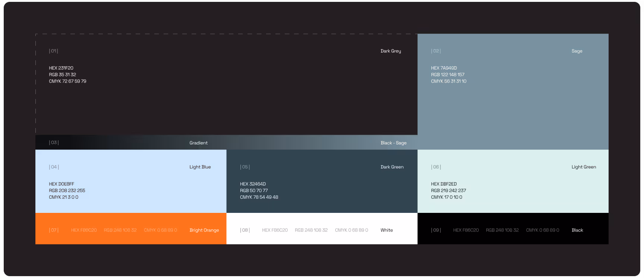Click the '| 07 |' index number
The height and width of the screenshot is (278, 644).
click(x=54, y=230)
